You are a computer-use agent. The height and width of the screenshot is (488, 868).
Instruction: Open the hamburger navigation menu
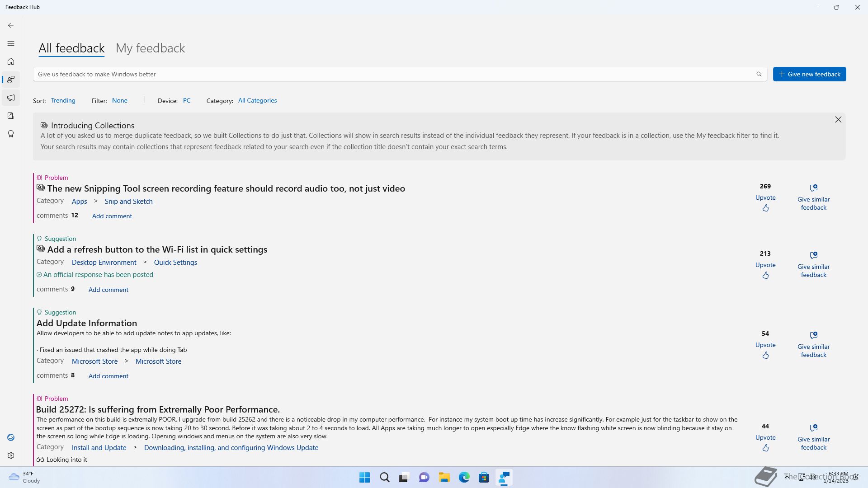[11, 43]
